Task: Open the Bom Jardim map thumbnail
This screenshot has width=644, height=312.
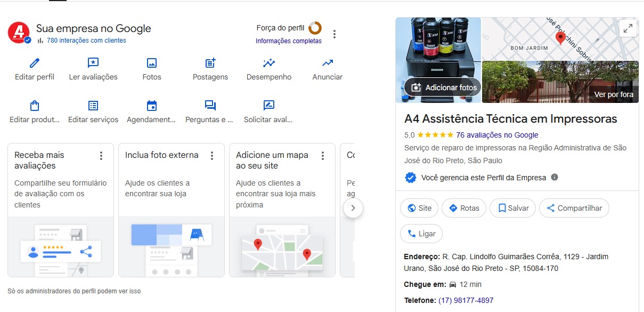Action: (x=560, y=38)
